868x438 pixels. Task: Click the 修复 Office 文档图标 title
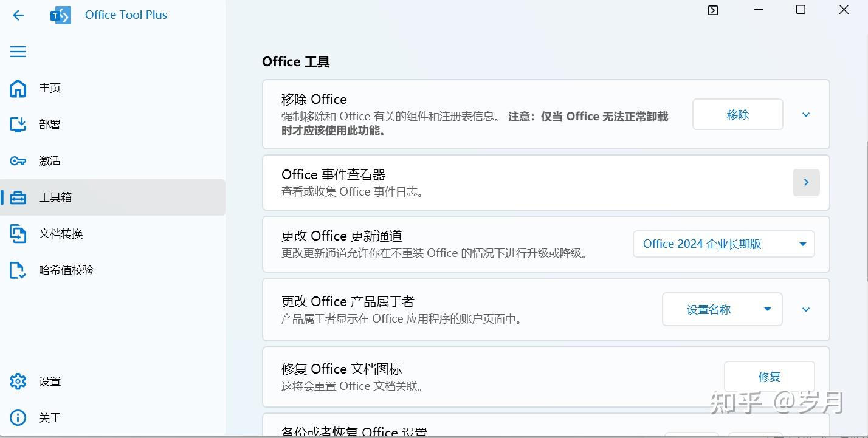pyautogui.click(x=342, y=369)
